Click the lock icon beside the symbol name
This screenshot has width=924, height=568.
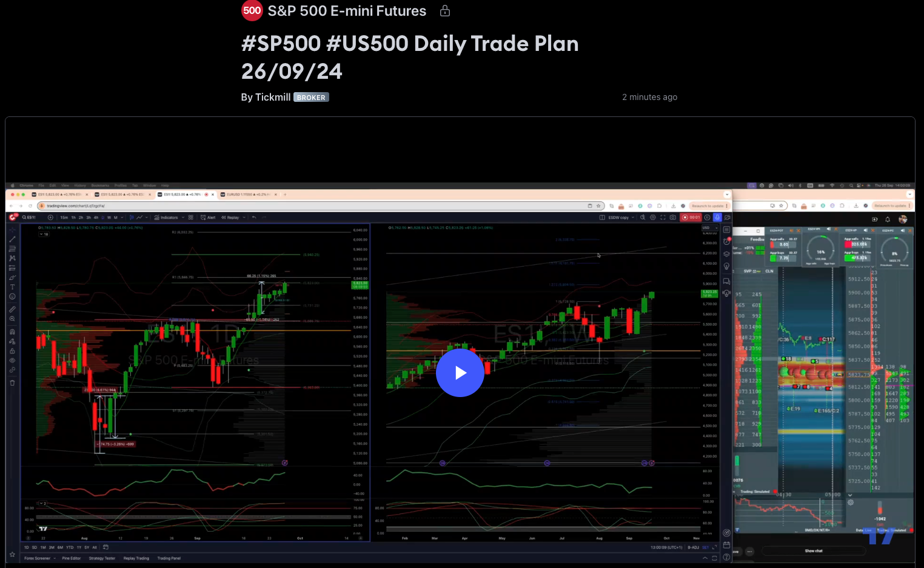pyautogui.click(x=445, y=10)
